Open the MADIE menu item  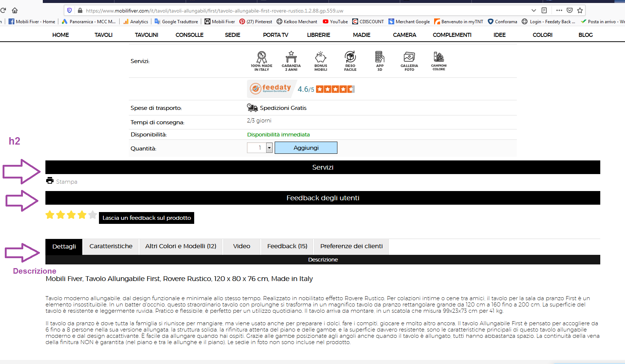coord(362,35)
